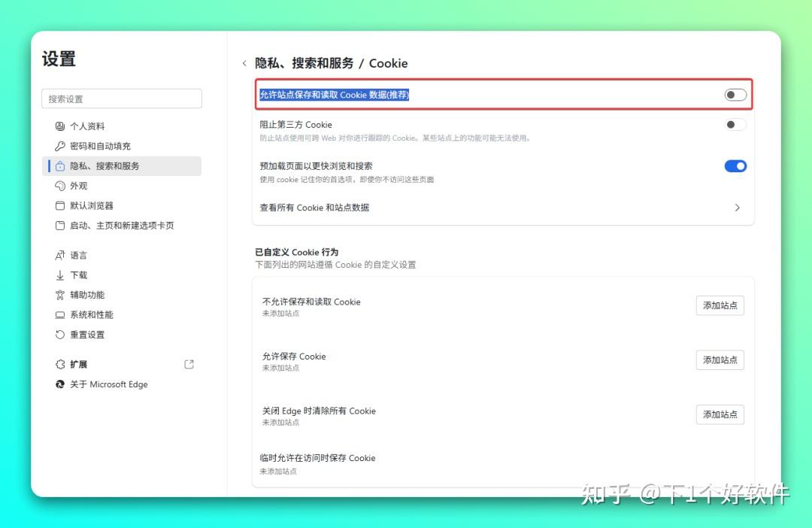812x528 pixels.
Task: Open 系统和性能 settings icon
Action: point(61,314)
